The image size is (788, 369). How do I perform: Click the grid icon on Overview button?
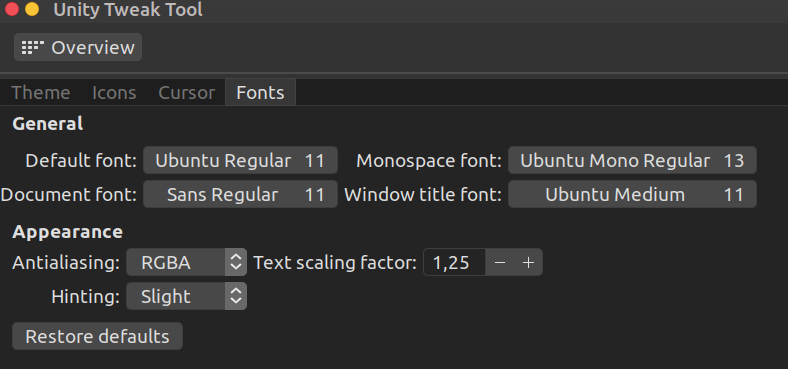pyautogui.click(x=33, y=47)
